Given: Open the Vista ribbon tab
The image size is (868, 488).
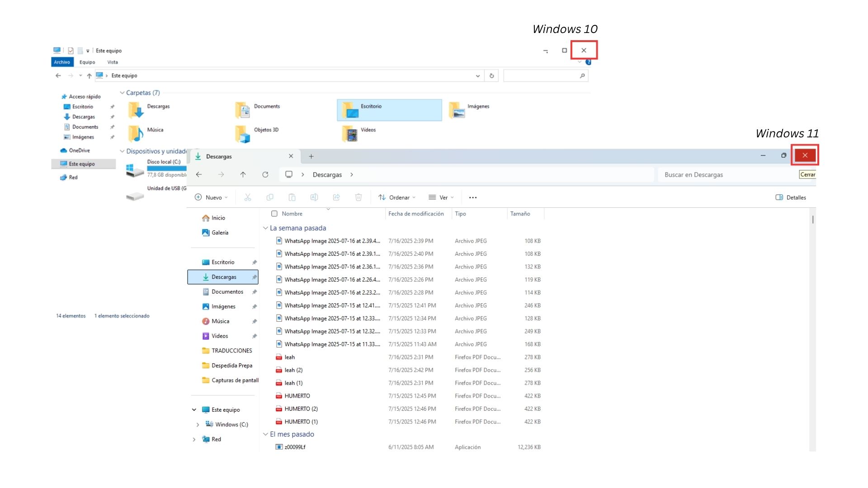Looking at the screenshot, I should [113, 62].
